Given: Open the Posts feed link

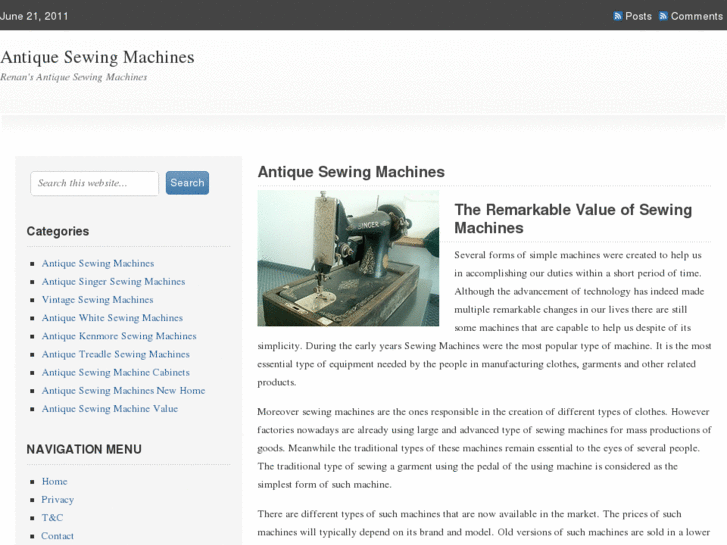Looking at the screenshot, I should point(638,16).
